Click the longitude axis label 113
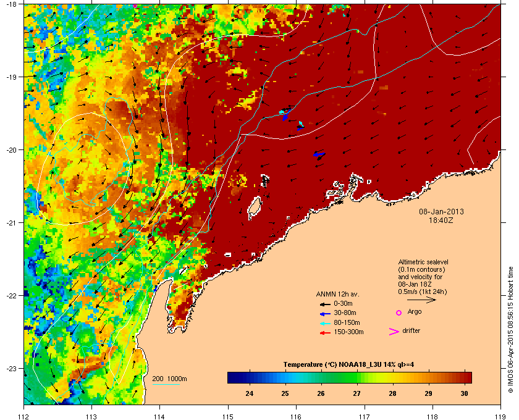519x420 pixels. click(x=91, y=416)
